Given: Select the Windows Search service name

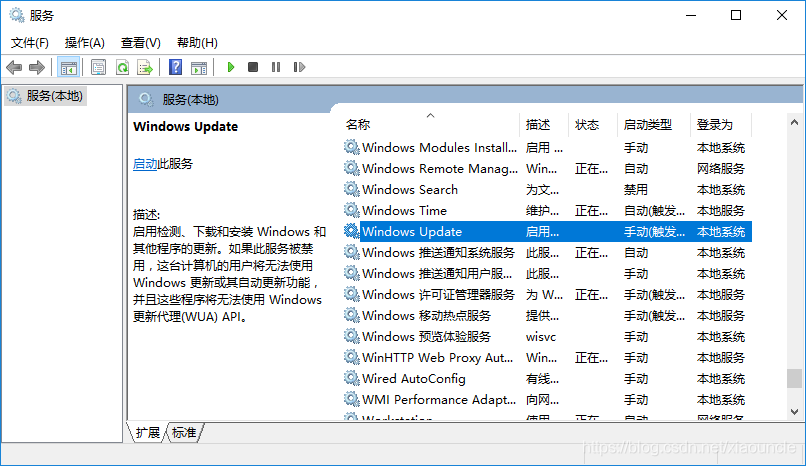Looking at the screenshot, I should 410,190.
